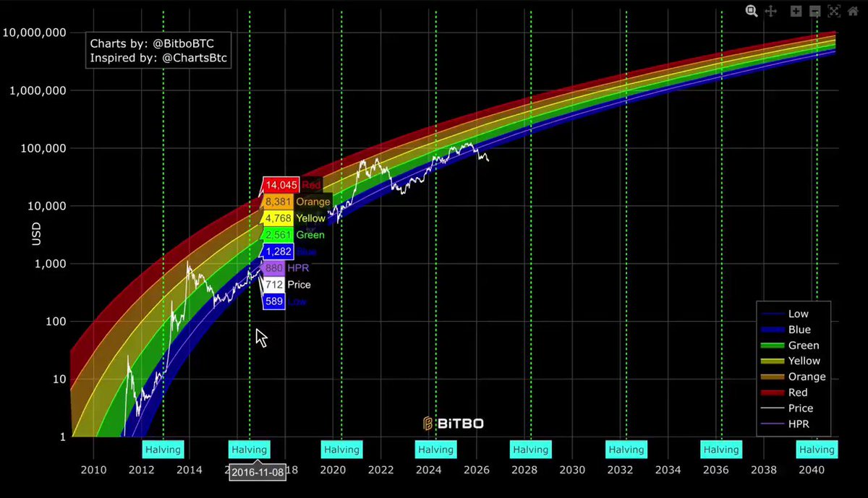The image size is (868, 498).
Task: Click the orange 8,381 hover value
Action: click(x=279, y=202)
